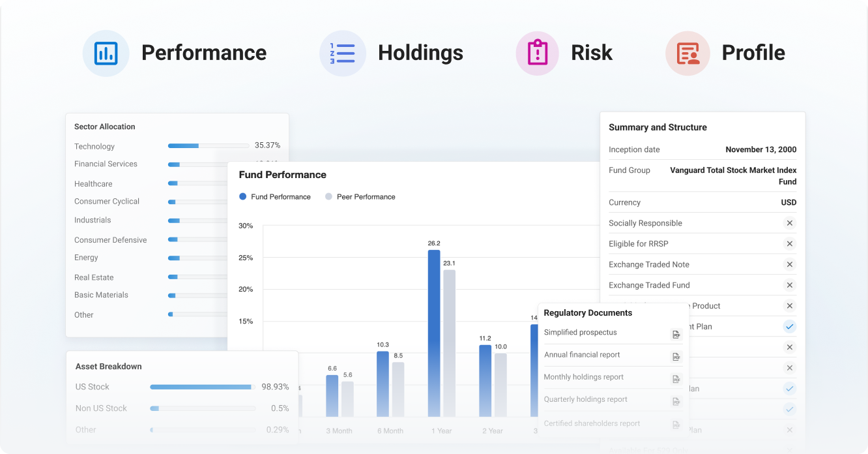Click the Quarterly holdings report PDF icon
Screen dimensions: 868x454
pyautogui.click(x=676, y=401)
